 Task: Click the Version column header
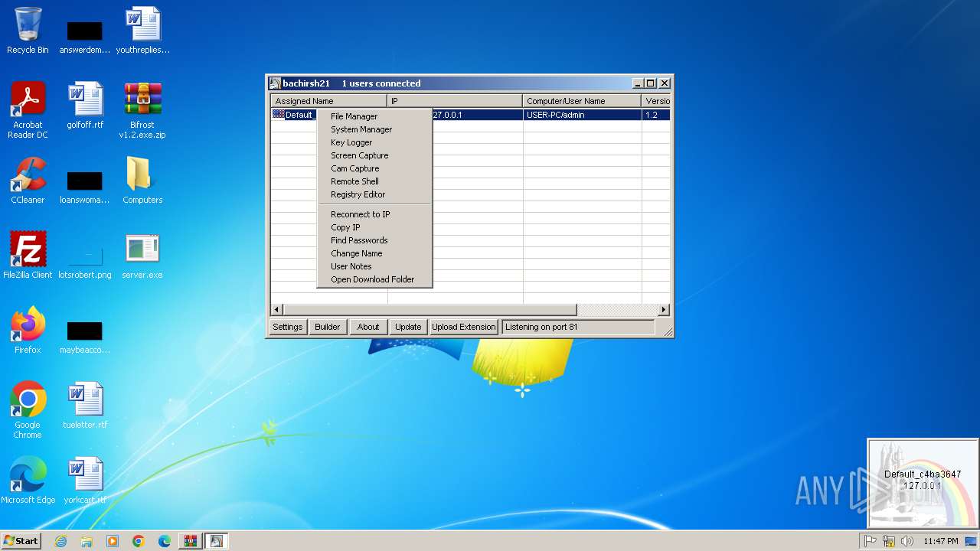(x=656, y=101)
